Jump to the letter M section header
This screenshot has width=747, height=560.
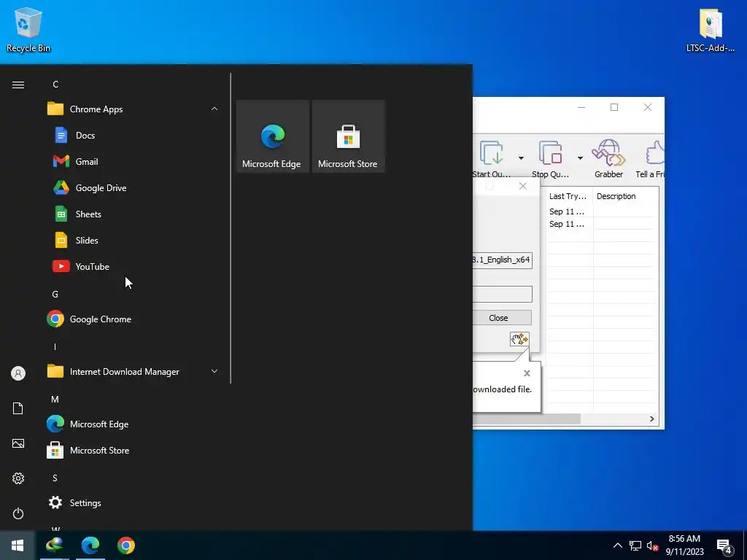point(55,399)
